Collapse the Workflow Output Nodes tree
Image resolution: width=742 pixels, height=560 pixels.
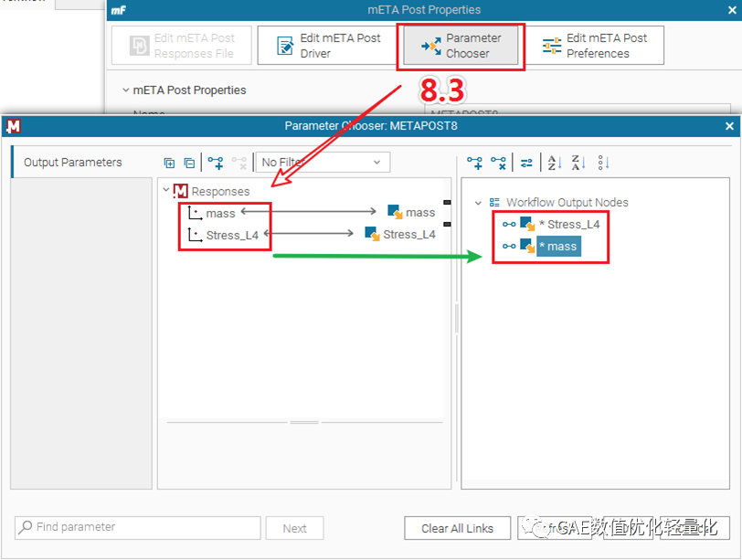(479, 203)
